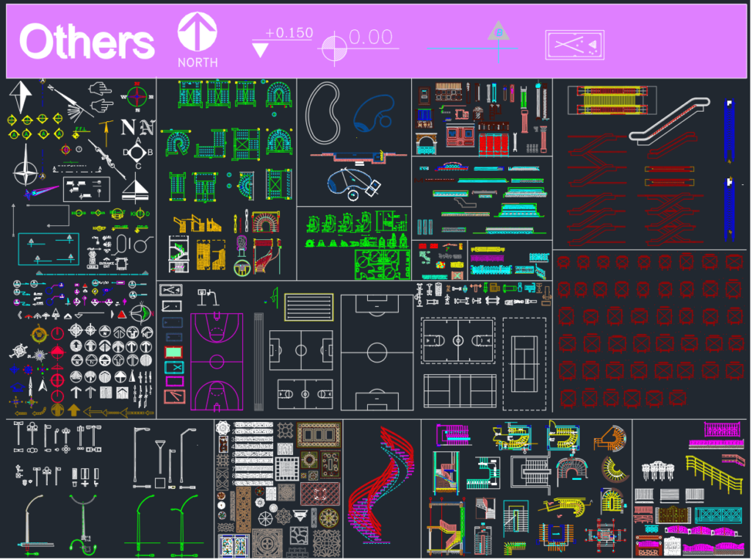Select the white escalator side-view drawing
752x560 pixels.
coord(670,121)
